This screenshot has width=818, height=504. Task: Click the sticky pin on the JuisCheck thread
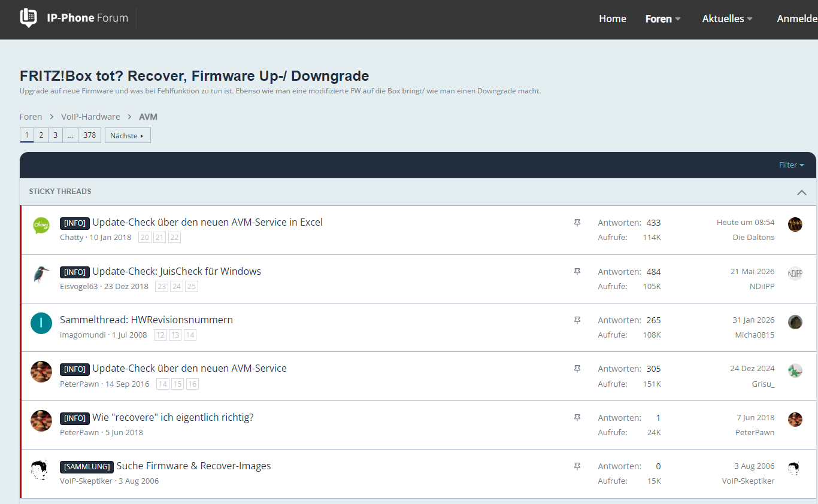[577, 272]
